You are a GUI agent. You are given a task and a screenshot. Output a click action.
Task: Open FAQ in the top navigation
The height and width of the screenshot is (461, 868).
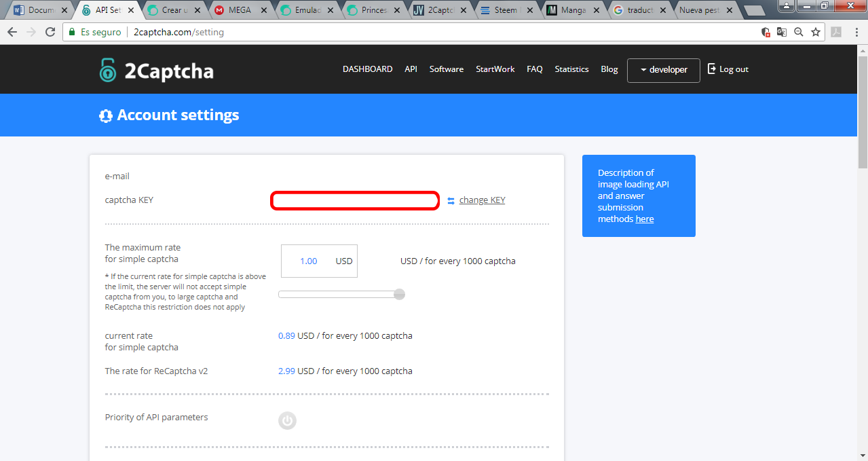pyautogui.click(x=535, y=69)
